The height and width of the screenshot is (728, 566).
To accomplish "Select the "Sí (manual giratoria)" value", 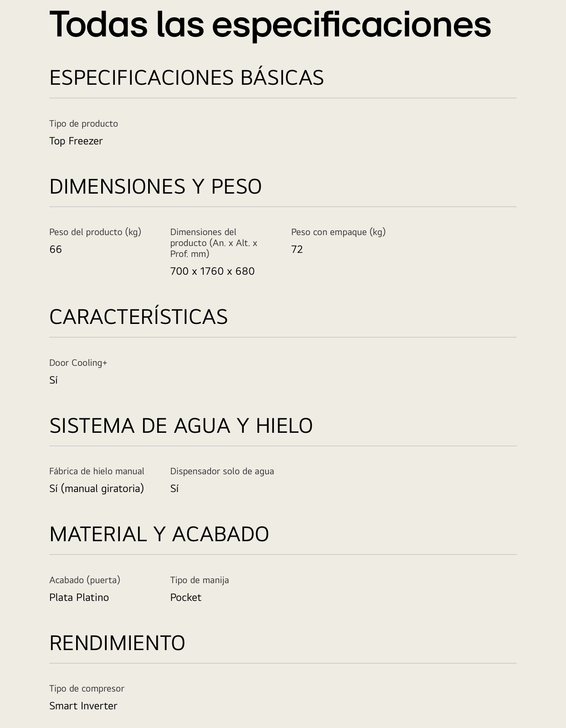I will coord(97,488).
